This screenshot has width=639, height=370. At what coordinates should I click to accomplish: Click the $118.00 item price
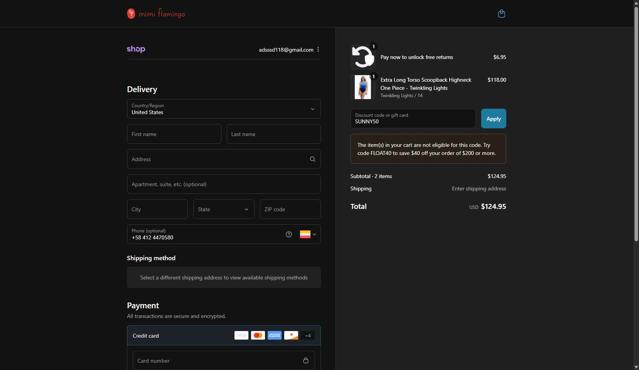point(497,80)
